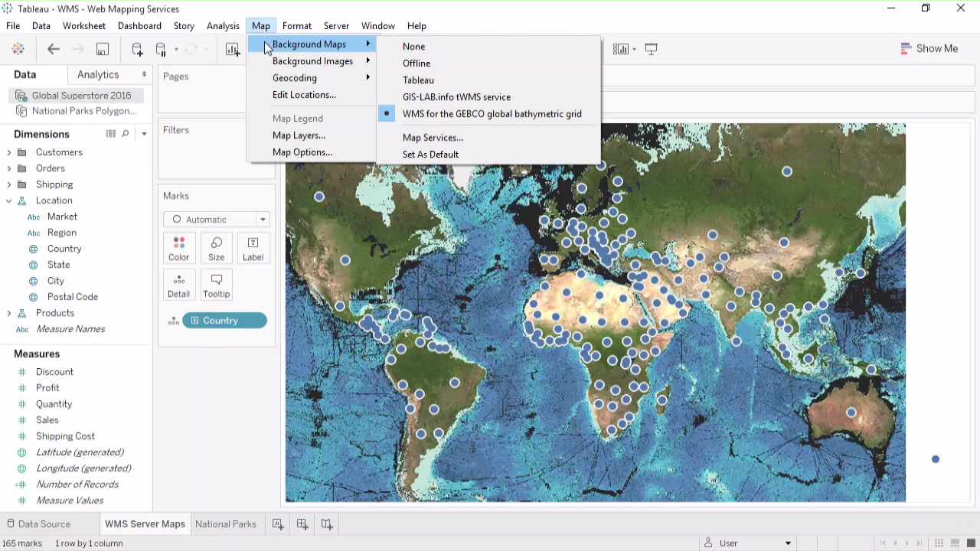
Task: Click the New Data Source icon
Action: tap(137, 49)
